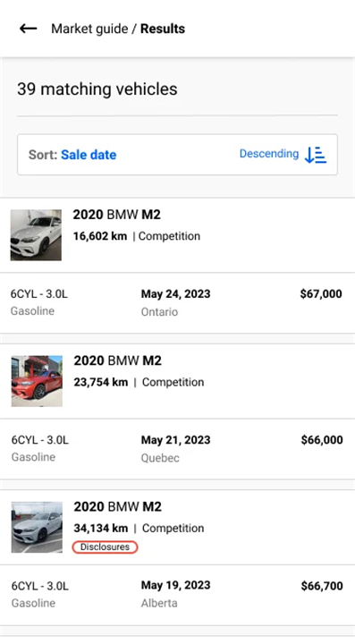355x644 pixels.
Task: Open the Sale date sort selector
Action: coord(89,155)
